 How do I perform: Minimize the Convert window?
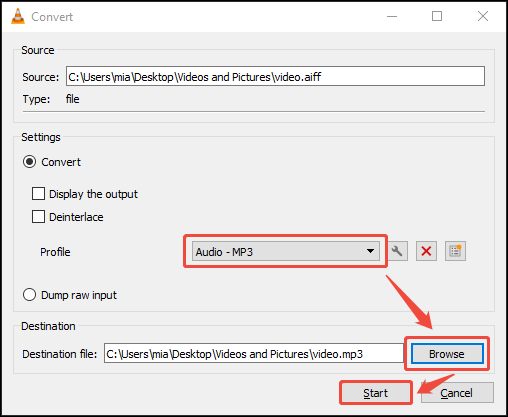pos(392,16)
